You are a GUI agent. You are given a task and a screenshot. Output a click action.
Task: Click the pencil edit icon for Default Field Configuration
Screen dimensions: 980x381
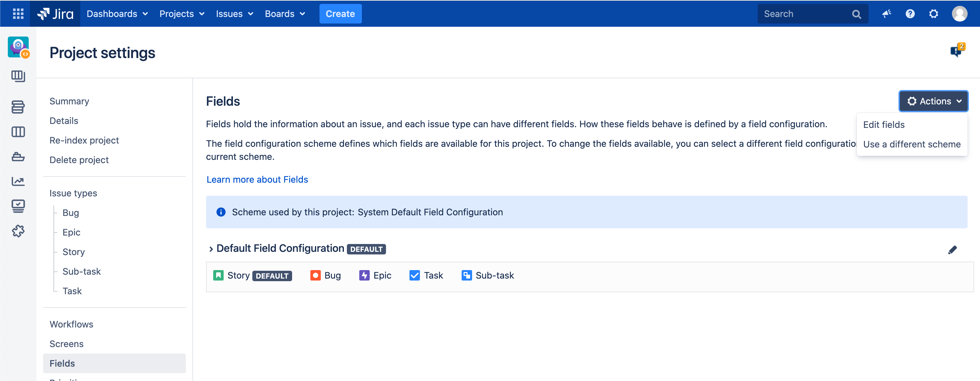[952, 250]
